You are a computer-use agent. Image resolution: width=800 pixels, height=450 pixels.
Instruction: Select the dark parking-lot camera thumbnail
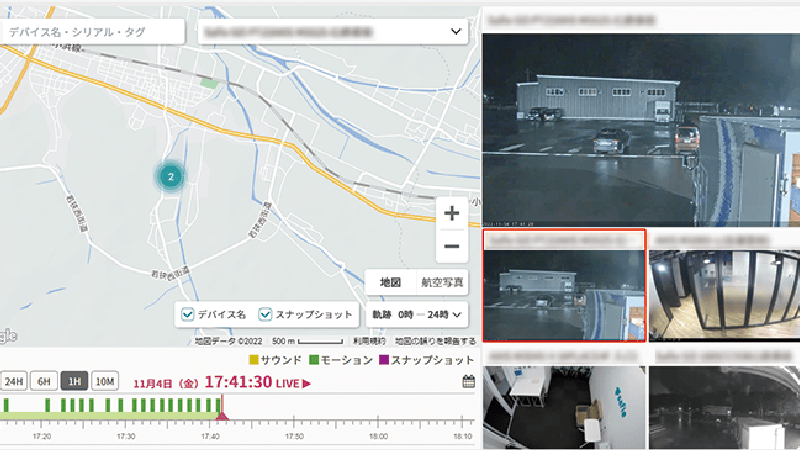[x=724, y=407]
